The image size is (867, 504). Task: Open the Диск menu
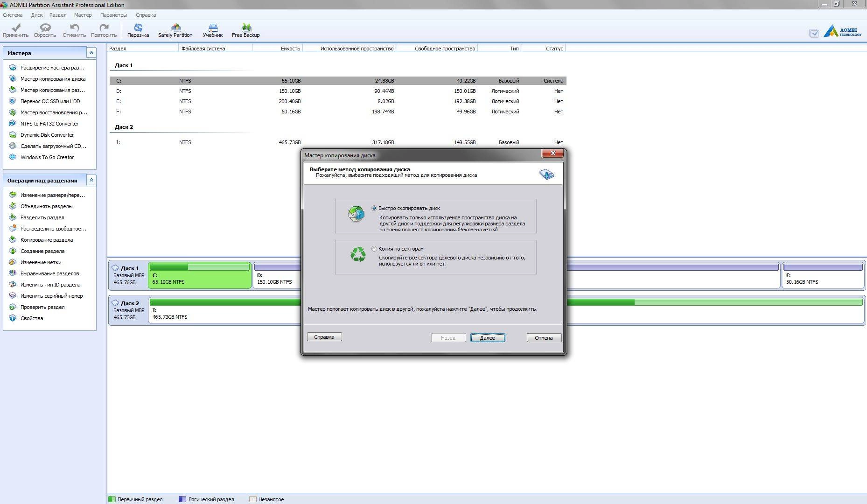pos(37,15)
